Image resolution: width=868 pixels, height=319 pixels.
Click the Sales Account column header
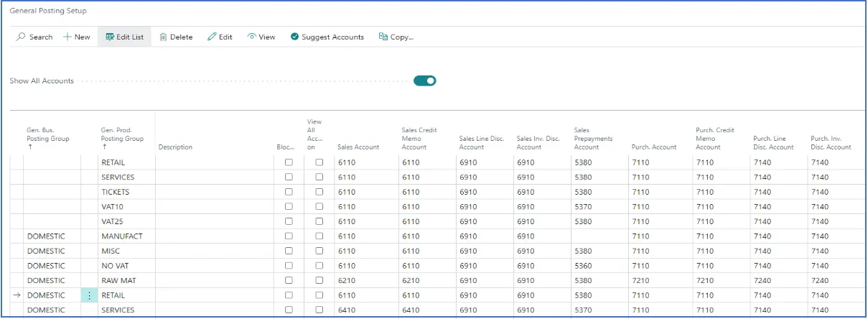358,147
